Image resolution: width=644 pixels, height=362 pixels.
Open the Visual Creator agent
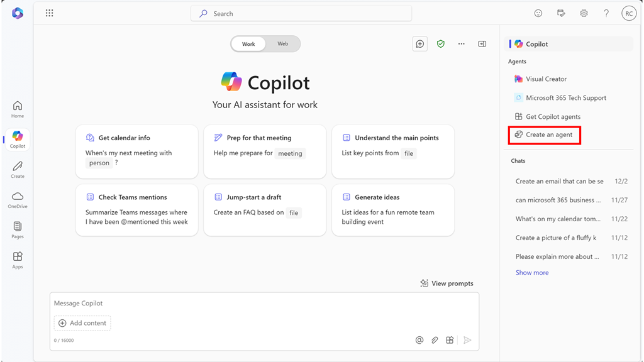[546, 79]
